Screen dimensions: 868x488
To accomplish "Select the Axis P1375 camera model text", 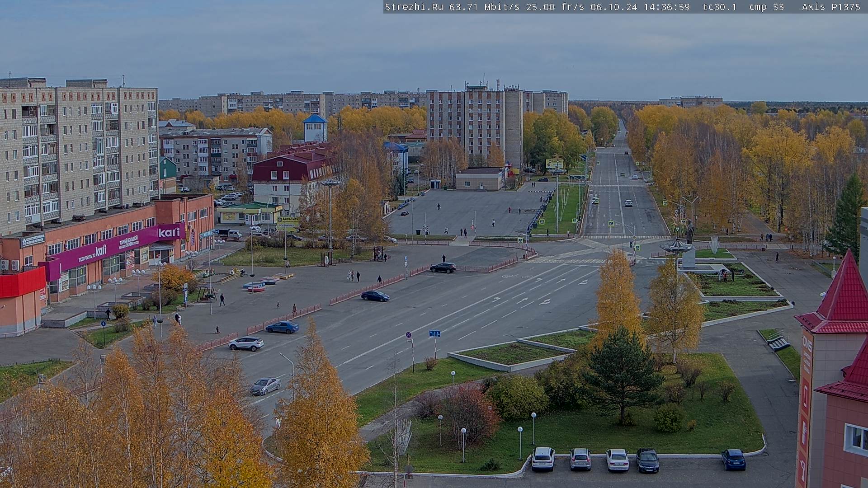I will point(831,7).
